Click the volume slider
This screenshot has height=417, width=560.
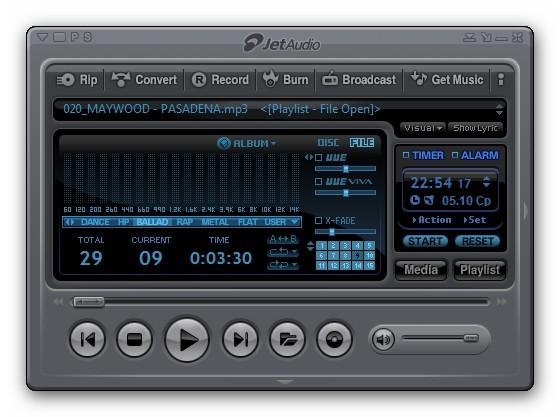click(441, 338)
